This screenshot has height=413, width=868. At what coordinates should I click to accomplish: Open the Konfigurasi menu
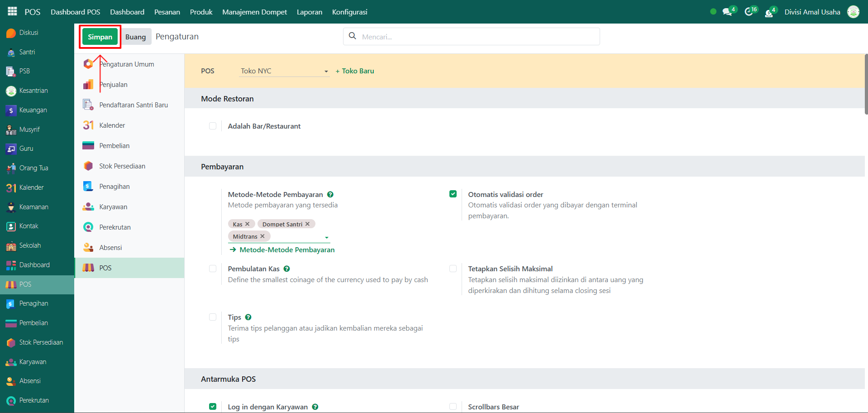[x=349, y=12]
